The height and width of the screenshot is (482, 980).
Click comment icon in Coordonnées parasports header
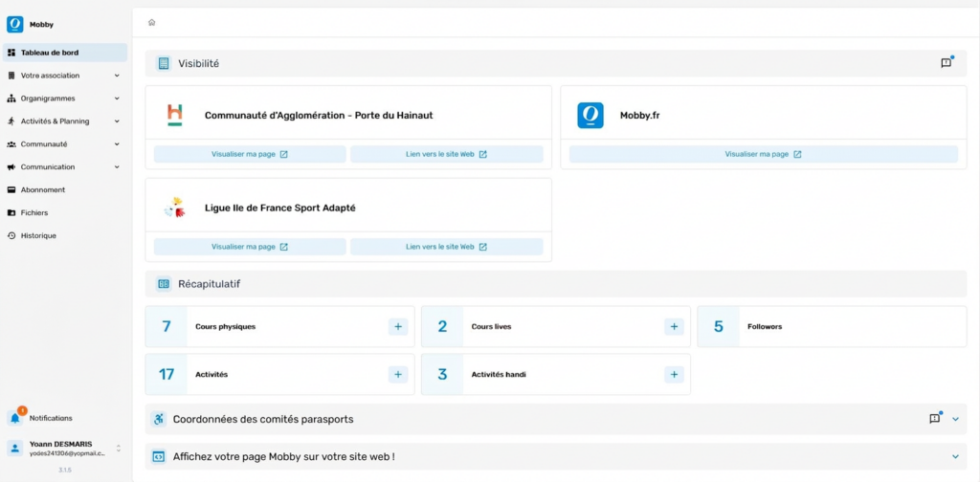point(935,419)
